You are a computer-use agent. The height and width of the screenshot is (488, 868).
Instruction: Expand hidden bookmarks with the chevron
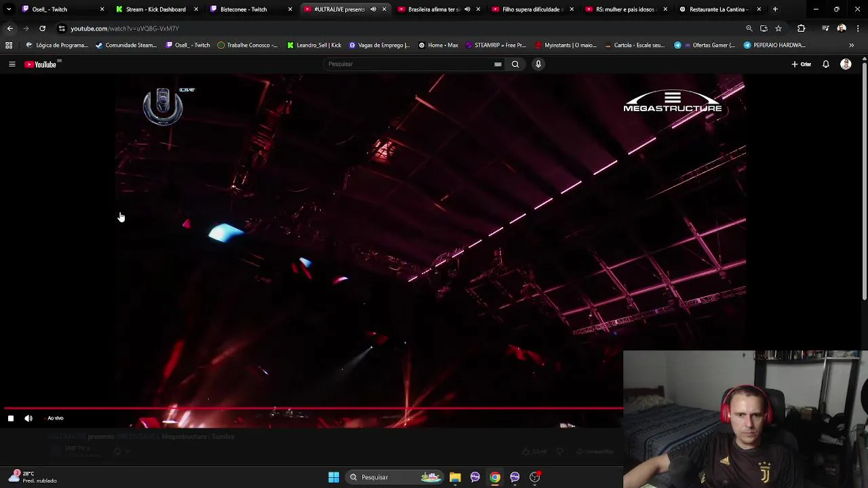852,45
